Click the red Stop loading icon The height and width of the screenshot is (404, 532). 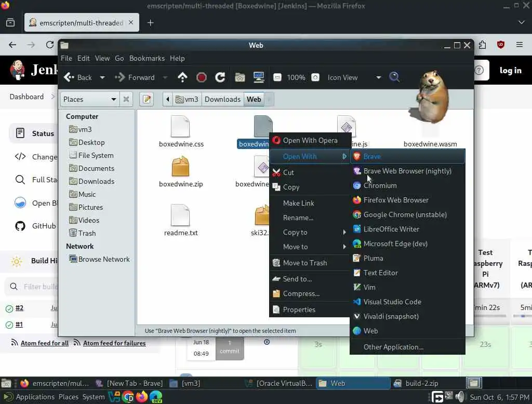click(x=201, y=77)
